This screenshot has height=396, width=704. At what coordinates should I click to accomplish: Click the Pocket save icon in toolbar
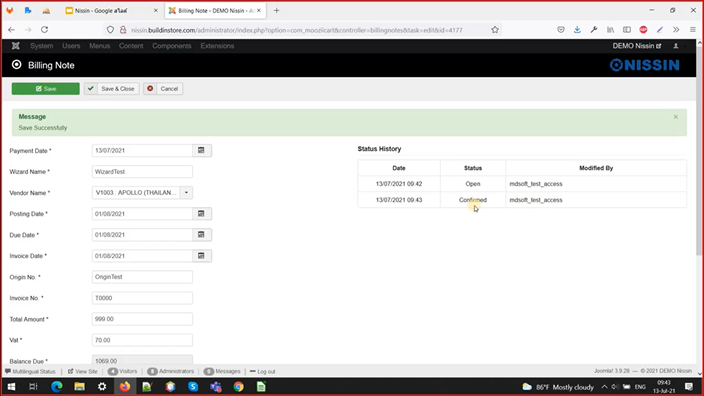561,30
